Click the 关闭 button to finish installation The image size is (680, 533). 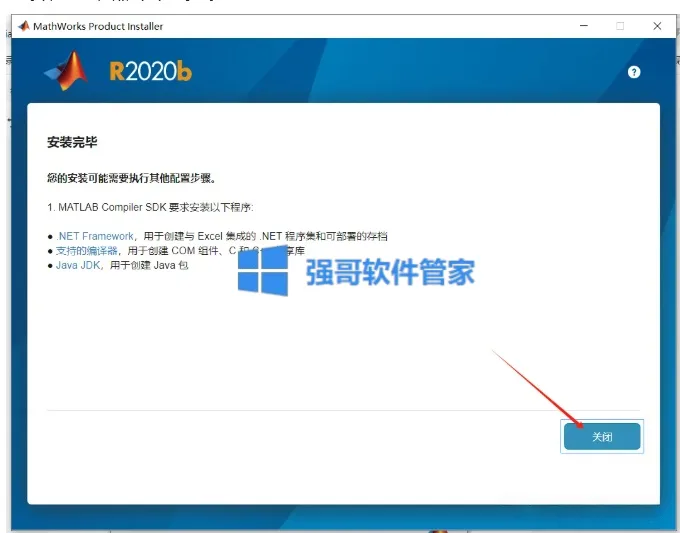602,436
